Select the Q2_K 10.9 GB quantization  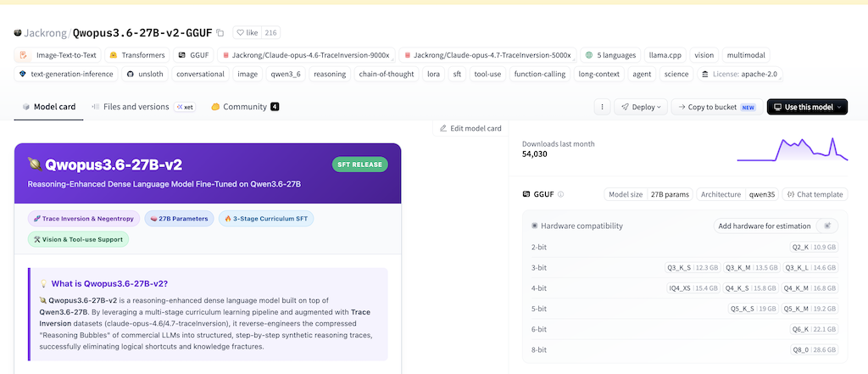pyautogui.click(x=815, y=247)
